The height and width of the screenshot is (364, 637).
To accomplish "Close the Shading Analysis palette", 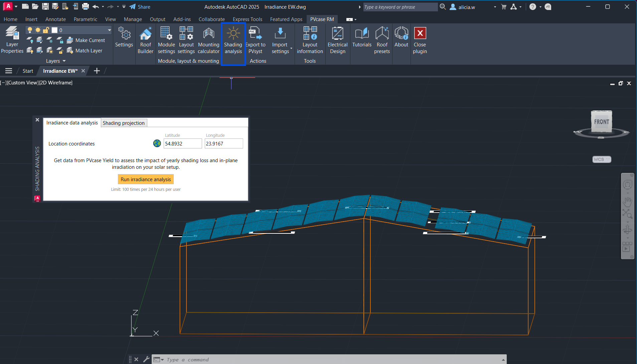I will (x=37, y=120).
